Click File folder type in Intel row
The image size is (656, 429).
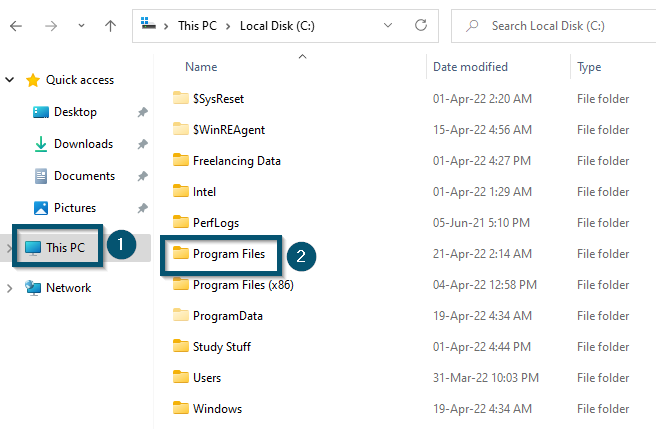(603, 192)
